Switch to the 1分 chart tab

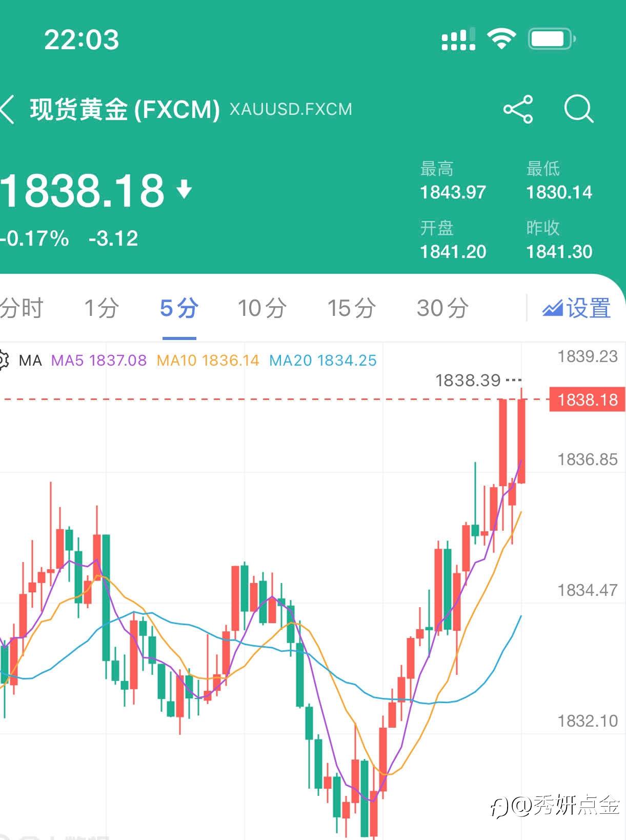pyautogui.click(x=102, y=309)
